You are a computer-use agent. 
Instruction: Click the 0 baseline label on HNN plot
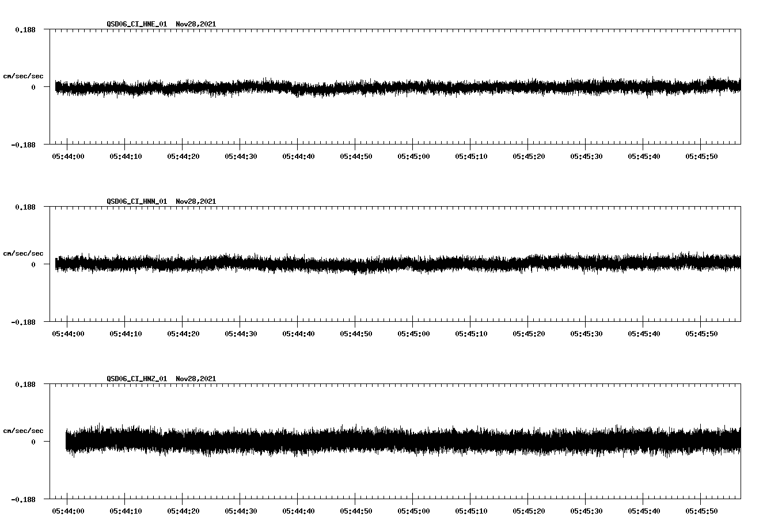click(x=33, y=265)
